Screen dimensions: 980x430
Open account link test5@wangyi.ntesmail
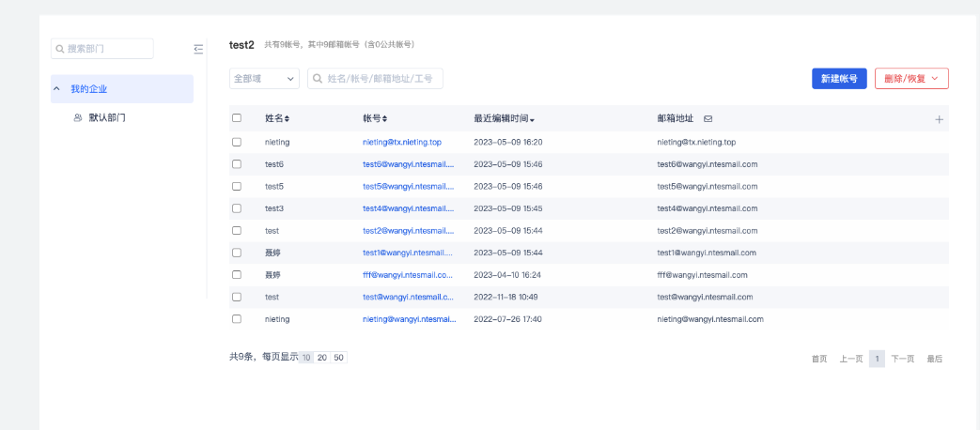[408, 186]
